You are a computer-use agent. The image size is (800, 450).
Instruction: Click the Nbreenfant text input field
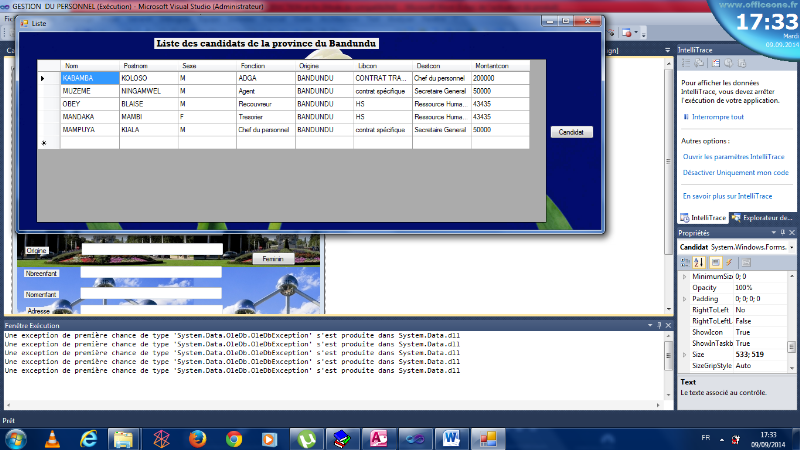[151, 272]
